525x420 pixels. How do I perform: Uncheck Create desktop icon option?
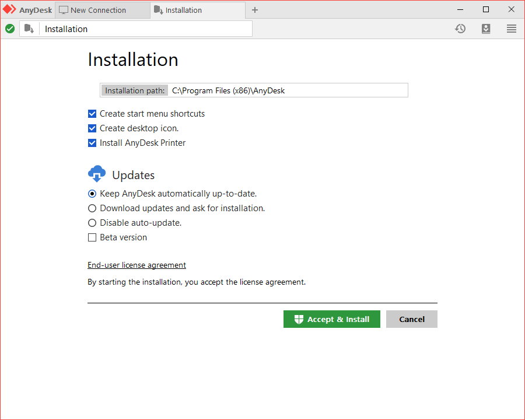coord(92,128)
